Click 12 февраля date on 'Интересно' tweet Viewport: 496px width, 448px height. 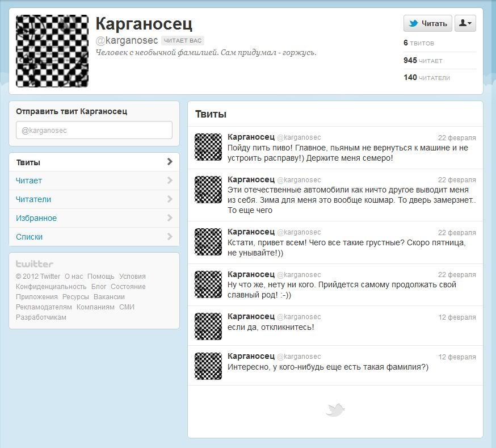457,357
